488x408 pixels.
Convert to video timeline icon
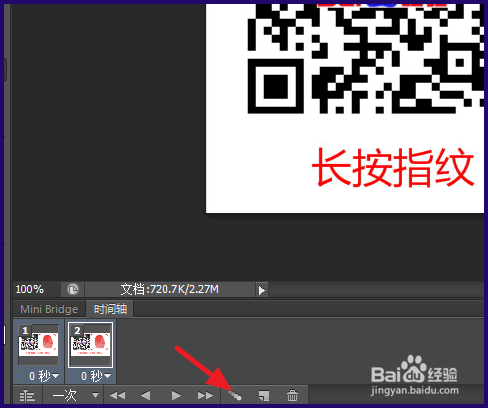click(27, 396)
